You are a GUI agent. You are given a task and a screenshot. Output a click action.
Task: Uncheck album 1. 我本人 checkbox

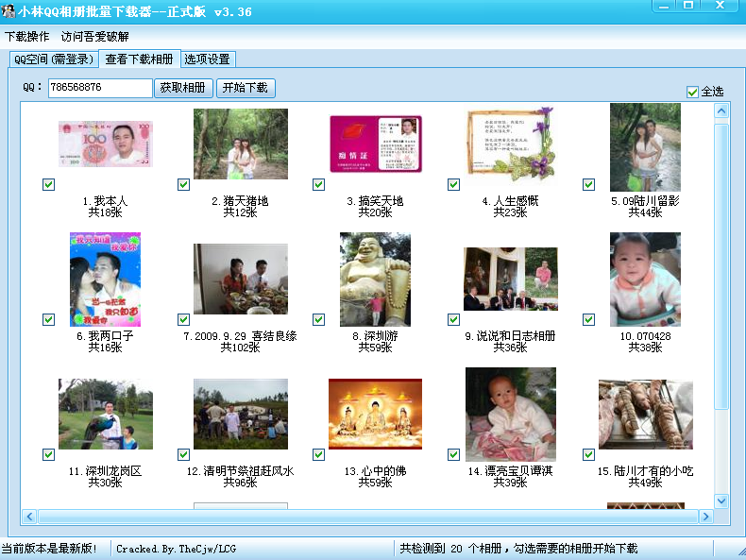[x=48, y=184]
